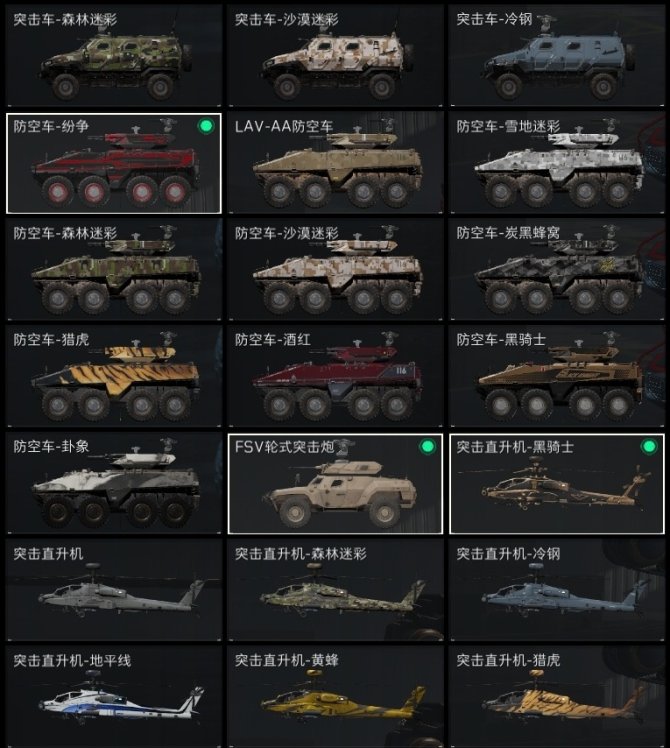
Task: Pick the LAV-AA防空车 default skin
Action: (x=335, y=163)
